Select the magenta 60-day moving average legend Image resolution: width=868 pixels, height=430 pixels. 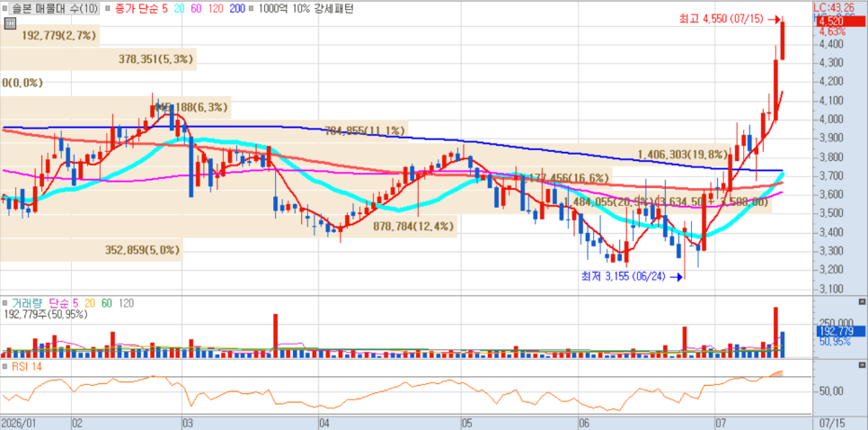pyautogui.click(x=197, y=8)
